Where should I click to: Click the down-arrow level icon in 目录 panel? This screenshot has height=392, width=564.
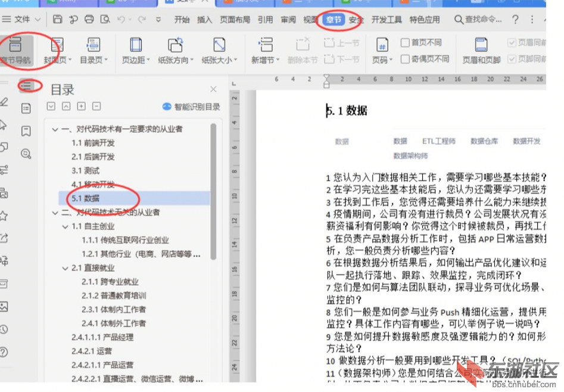point(51,106)
